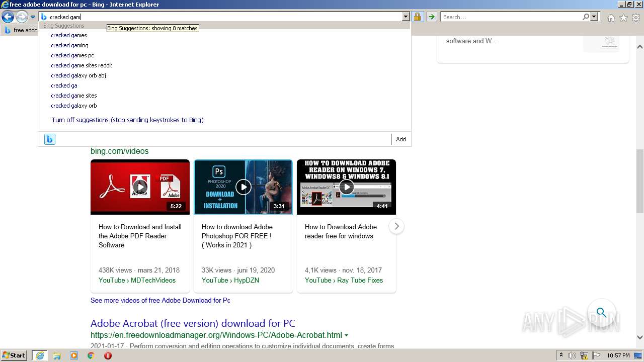Open 'See more videos of free Adobe Download for Pc'
This screenshot has height=362, width=644.
pos(160,300)
